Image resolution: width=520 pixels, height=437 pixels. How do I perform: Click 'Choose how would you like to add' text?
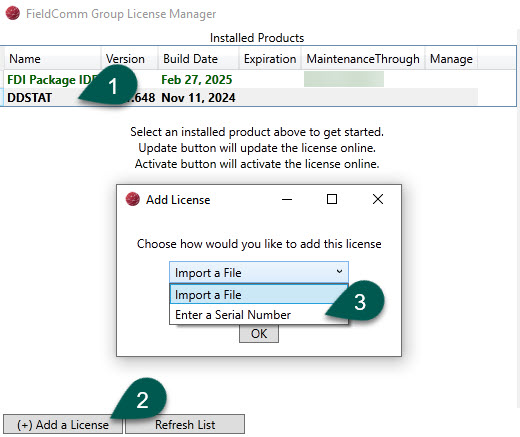(259, 244)
